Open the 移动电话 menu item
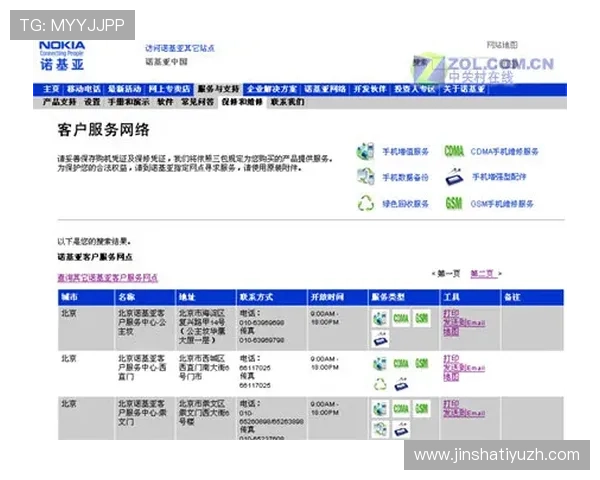This screenshot has width=600, height=480. 84,89
